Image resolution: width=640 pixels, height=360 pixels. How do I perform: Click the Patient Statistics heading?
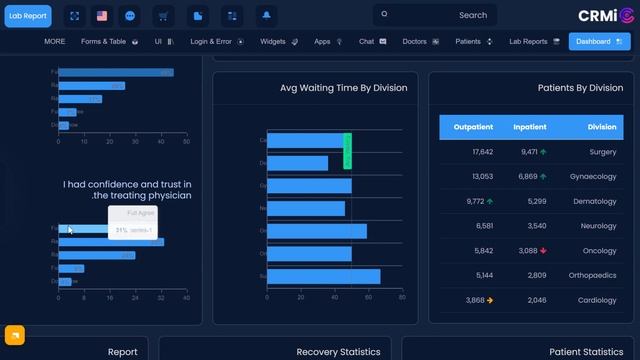[586, 352]
